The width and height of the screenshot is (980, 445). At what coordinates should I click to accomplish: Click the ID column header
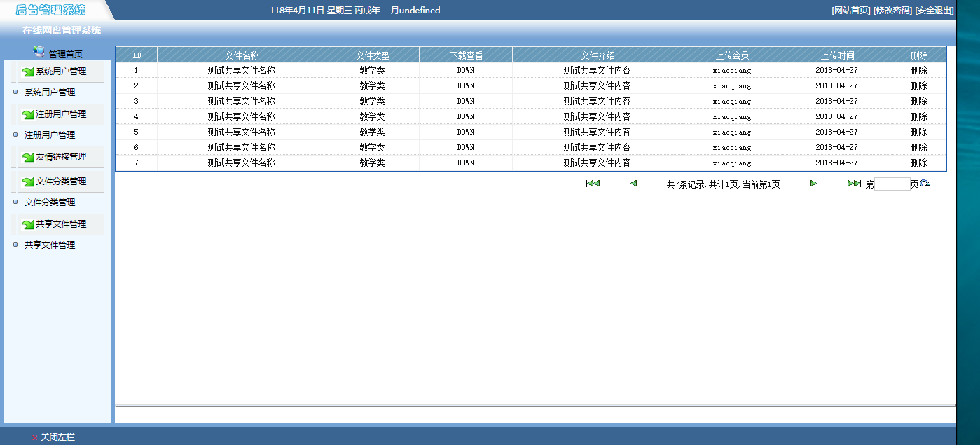[137, 55]
